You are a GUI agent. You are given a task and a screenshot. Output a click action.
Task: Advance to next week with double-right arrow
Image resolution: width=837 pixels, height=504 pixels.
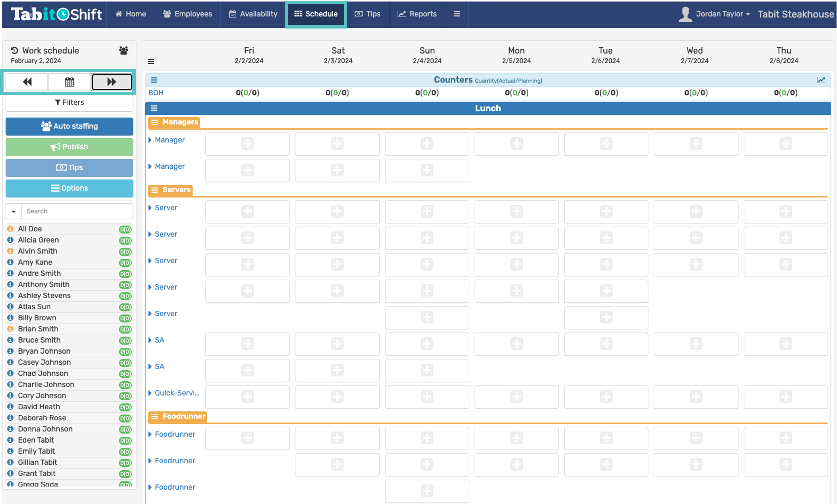coord(112,82)
